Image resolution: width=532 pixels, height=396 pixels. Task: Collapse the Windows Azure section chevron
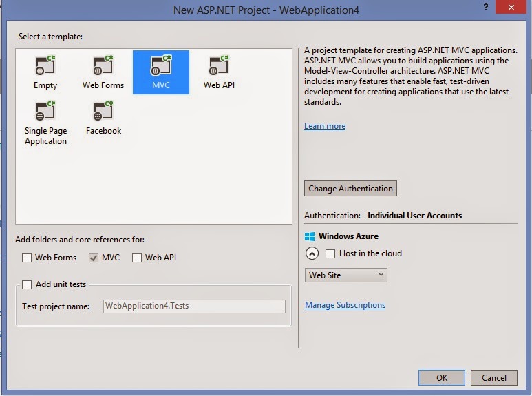click(x=312, y=253)
